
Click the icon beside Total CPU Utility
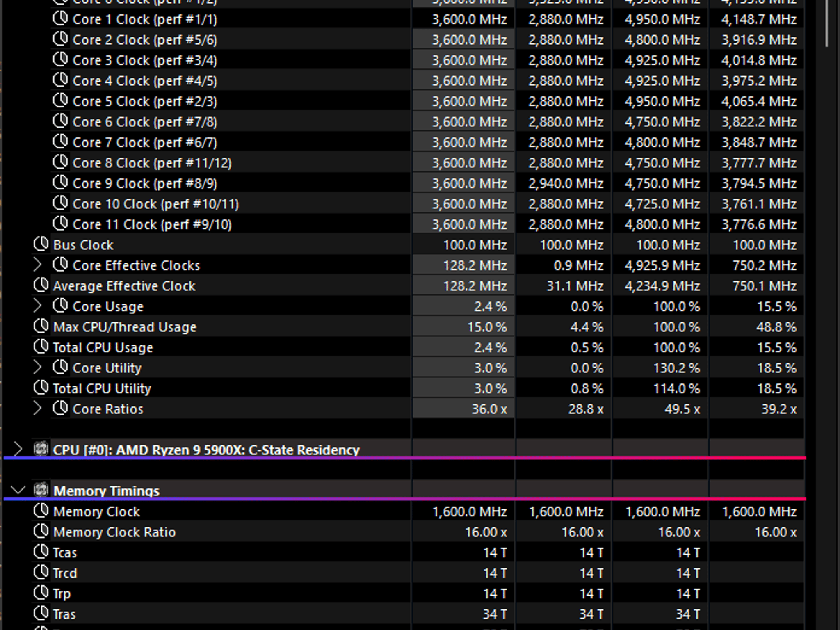(x=41, y=388)
